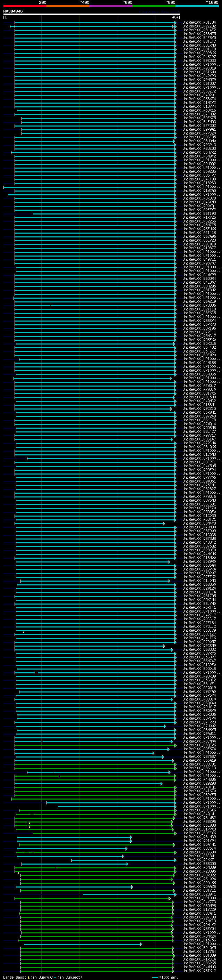This screenshot has height=980, width=222.
Task: Click the cyan alignment bar for UniRef100_Q2KKZ1
Action: click(x=124, y=860)
